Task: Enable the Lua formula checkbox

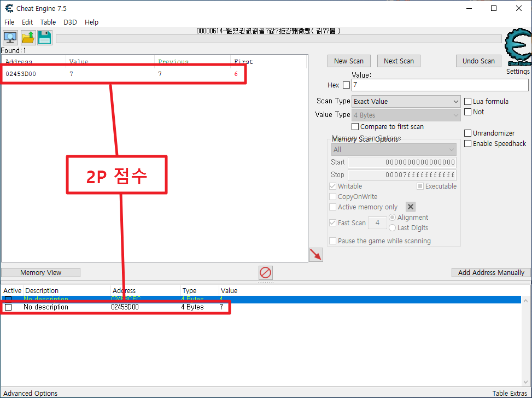Action: coord(467,102)
